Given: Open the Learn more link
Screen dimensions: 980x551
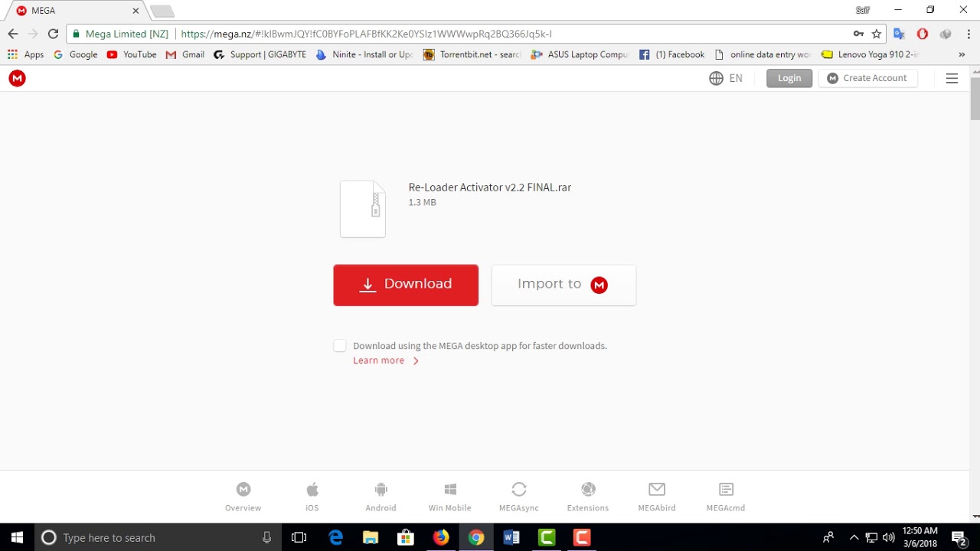Looking at the screenshot, I should [x=386, y=360].
